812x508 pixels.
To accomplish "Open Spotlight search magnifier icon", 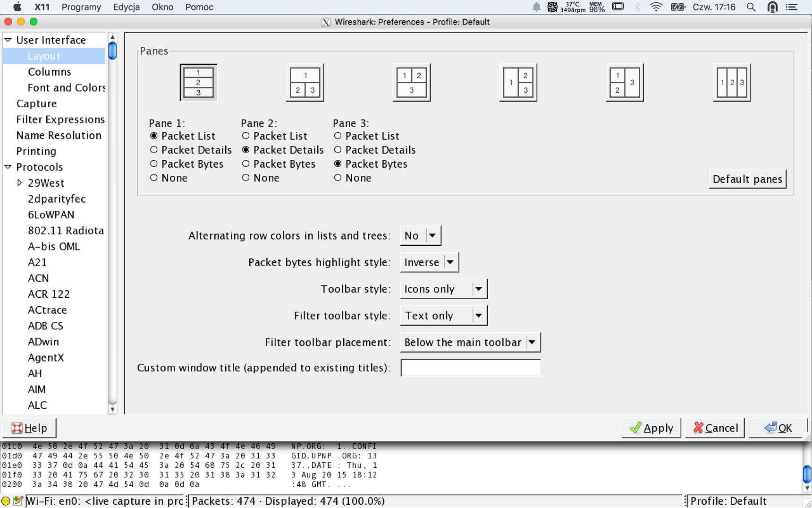I will pos(751,7).
